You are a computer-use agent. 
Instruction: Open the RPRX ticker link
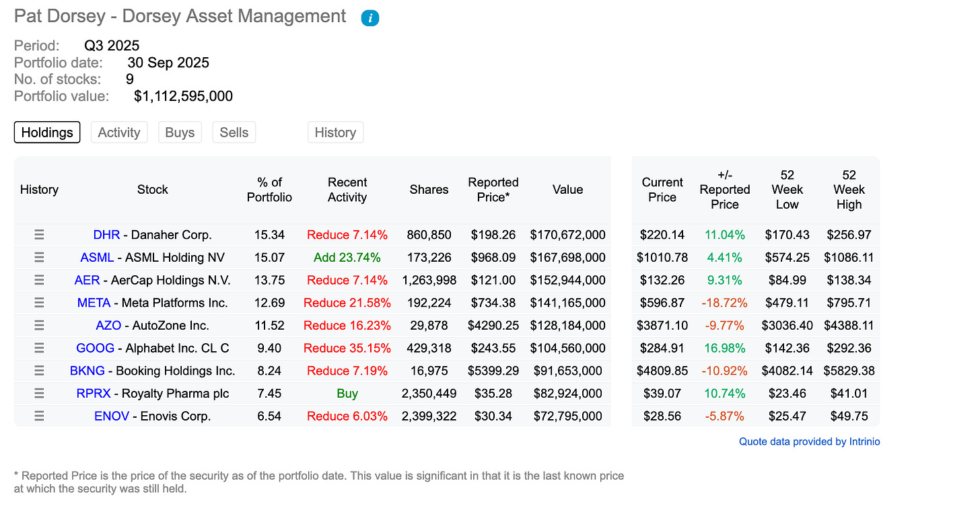[x=93, y=394]
